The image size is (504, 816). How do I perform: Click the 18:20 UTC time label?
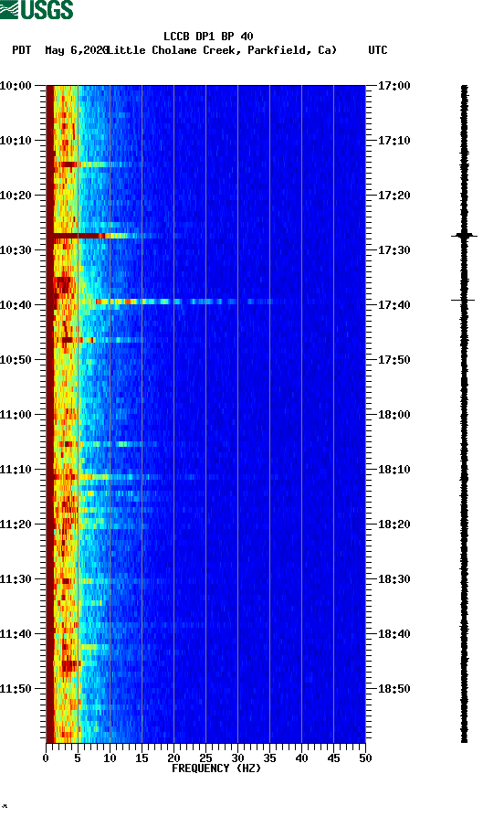coord(394,525)
